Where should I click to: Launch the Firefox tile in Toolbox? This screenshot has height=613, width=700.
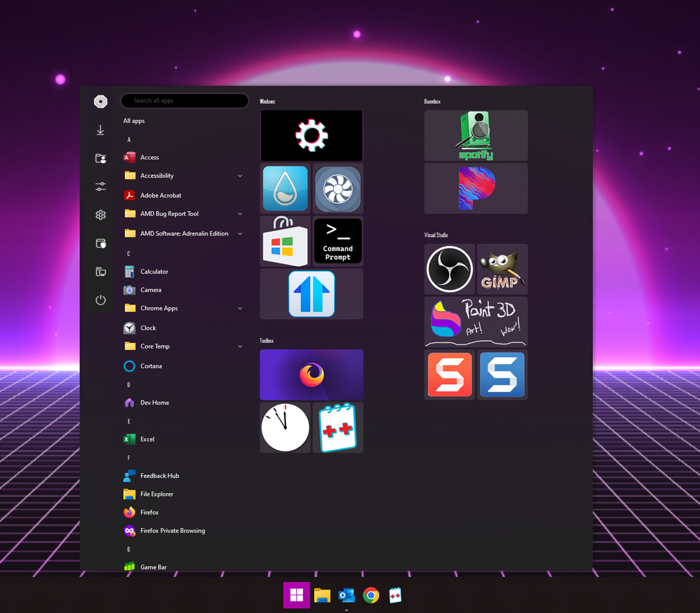pyautogui.click(x=311, y=375)
